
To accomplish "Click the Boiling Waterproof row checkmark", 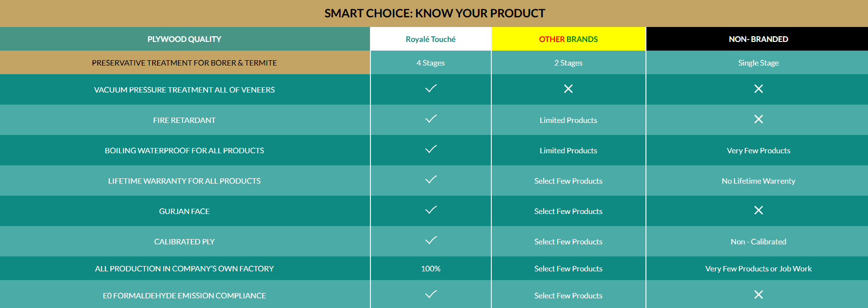I will 431,149.
